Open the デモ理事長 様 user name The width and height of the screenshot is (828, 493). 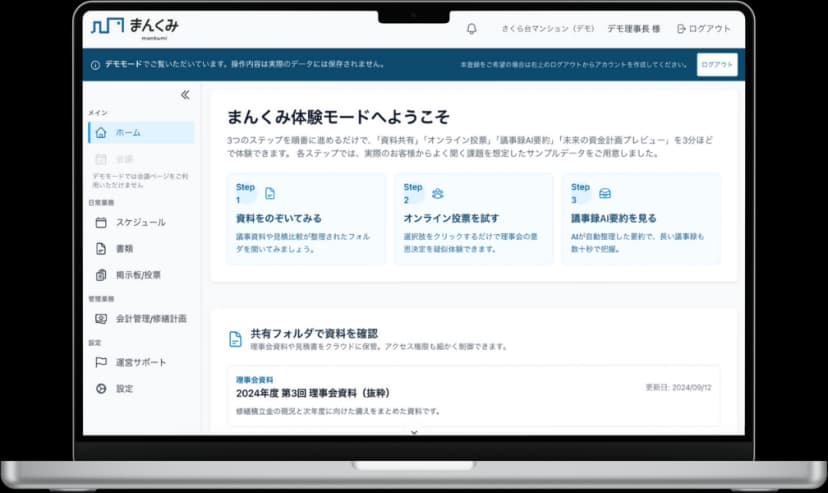coord(634,29)
